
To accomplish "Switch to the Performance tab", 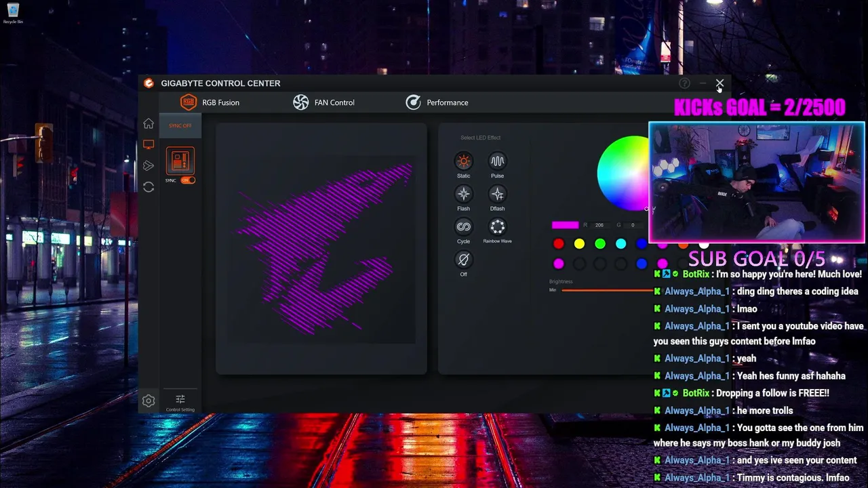I will pyautogui.click(x=437, y=102).
